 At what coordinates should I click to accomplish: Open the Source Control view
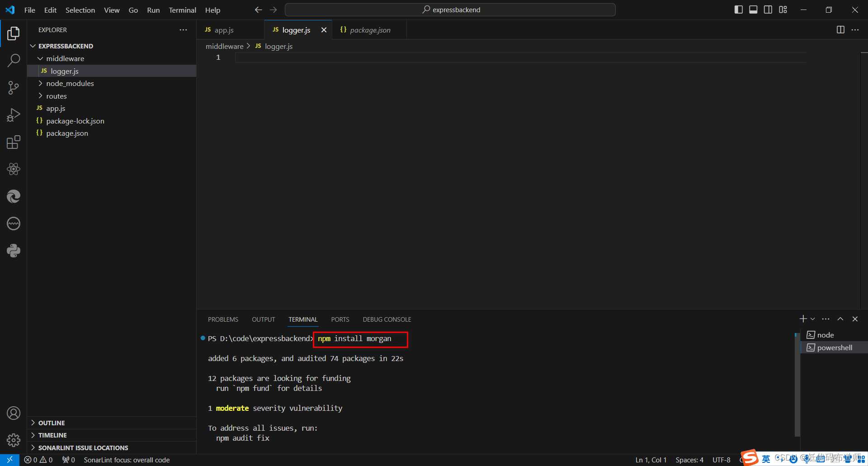tap(14, 88)
